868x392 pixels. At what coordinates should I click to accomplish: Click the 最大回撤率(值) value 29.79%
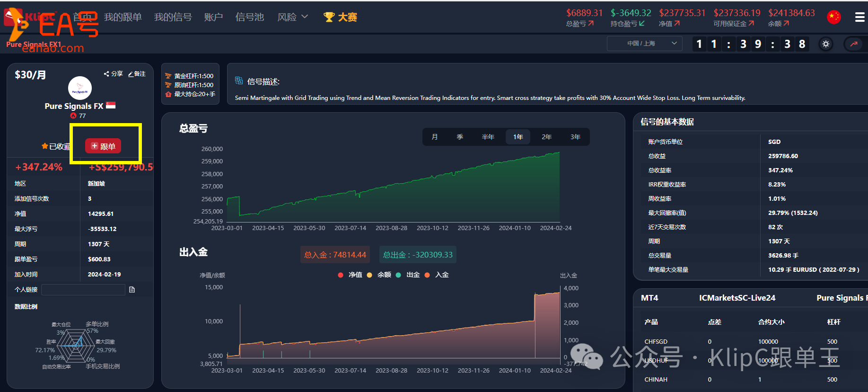[793, 213]
